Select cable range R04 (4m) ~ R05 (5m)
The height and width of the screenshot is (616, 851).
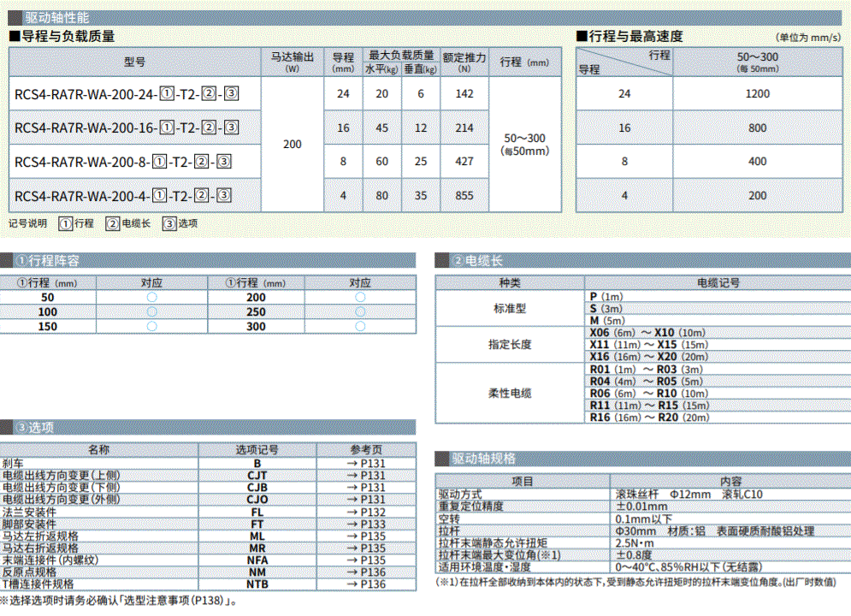coord(647,382)
